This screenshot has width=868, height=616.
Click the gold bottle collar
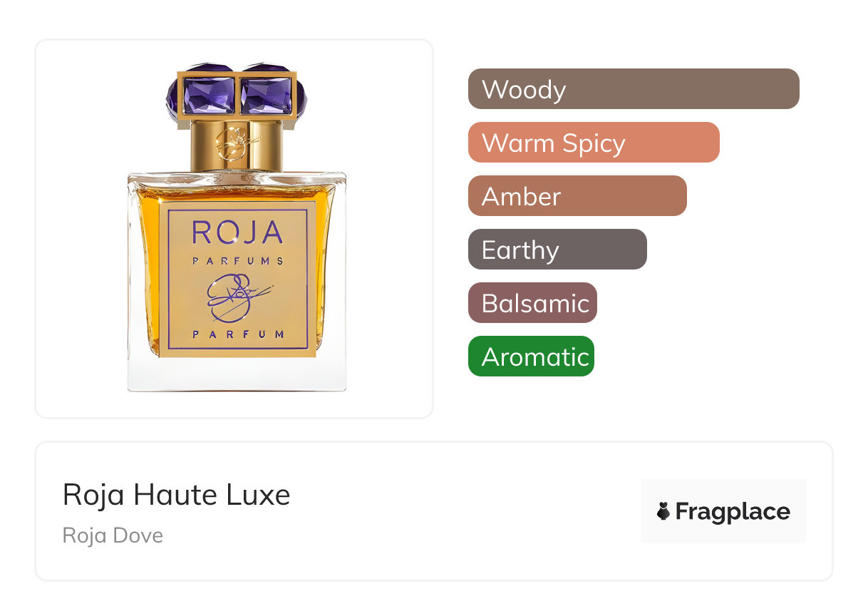(x=237, y=145)
